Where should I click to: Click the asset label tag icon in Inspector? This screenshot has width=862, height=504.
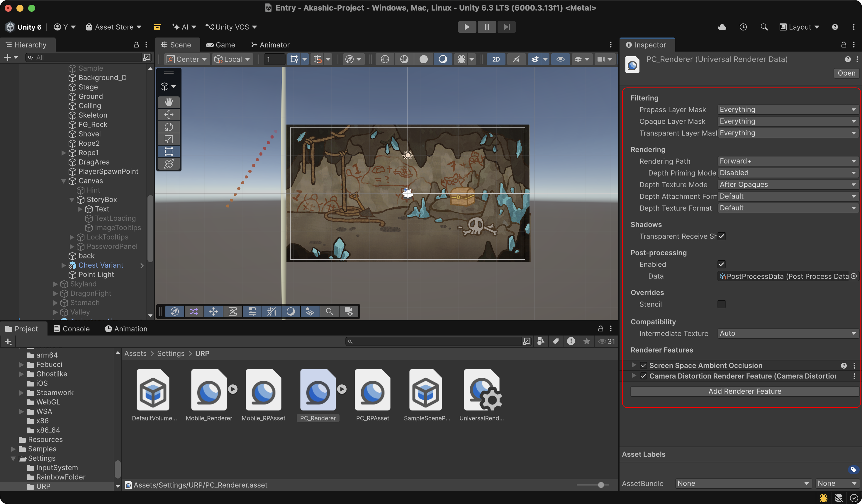pos(853,469)
